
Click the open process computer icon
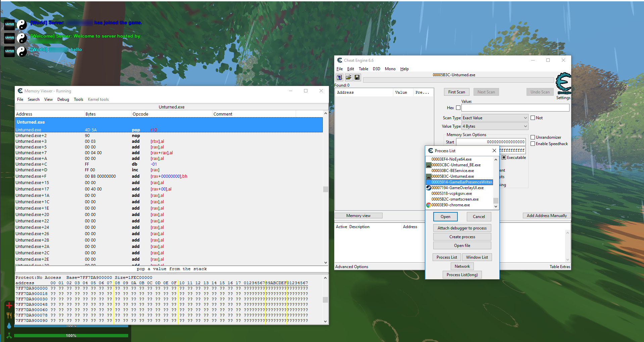click(x=339, y=77)
